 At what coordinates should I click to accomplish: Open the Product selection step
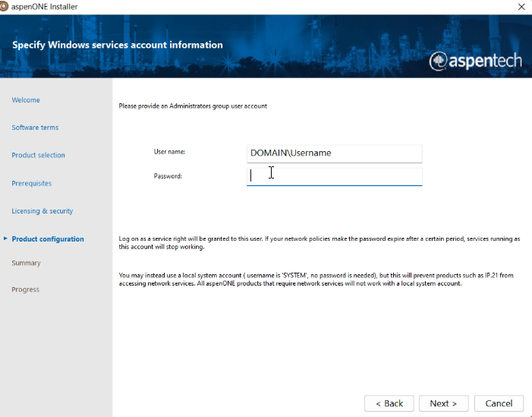point(38,156)
